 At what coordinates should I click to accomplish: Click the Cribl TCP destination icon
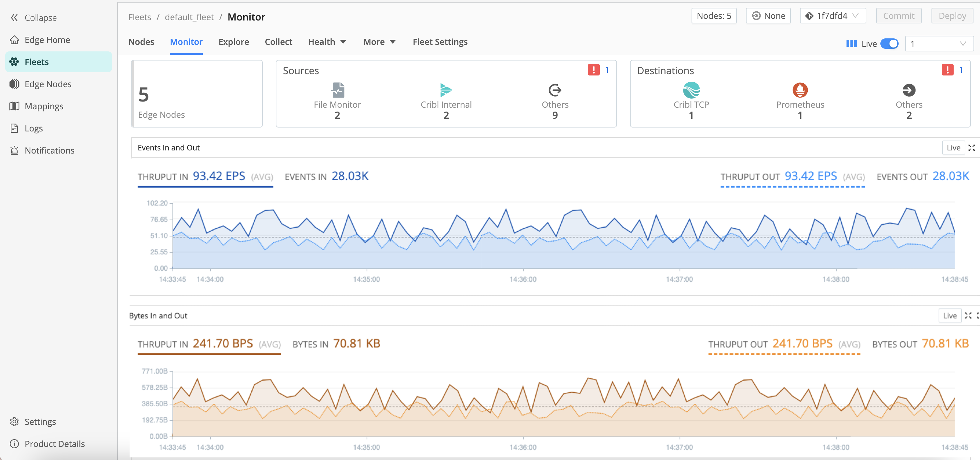pyautogui.click(x=691, y=90)
